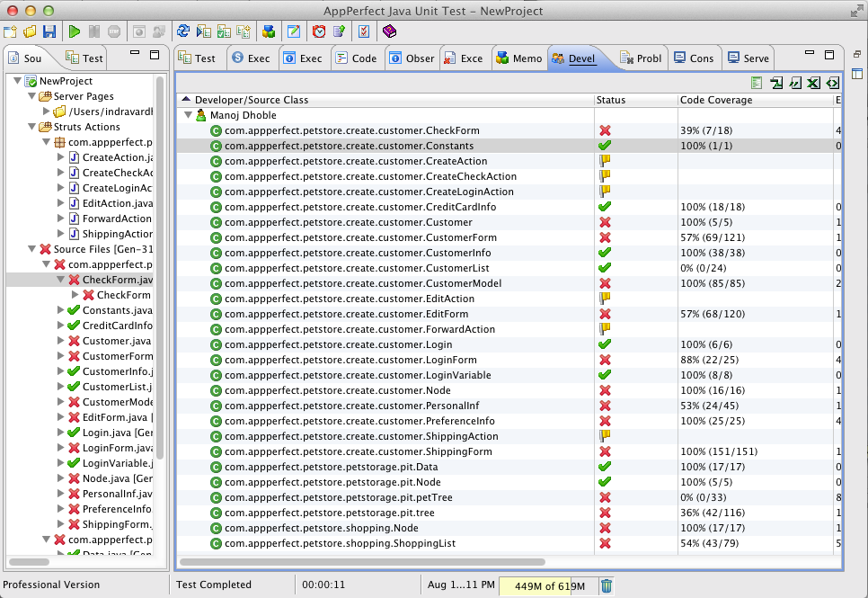This screenshot has width=868, height=598.
Task: Minimize the left Source panel
Action: click(135, 53)
